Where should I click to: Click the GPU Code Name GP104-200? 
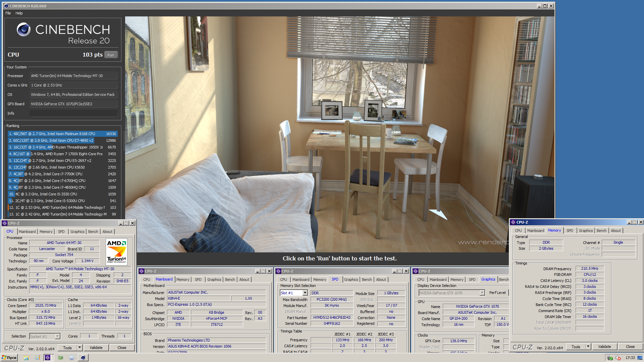pyautogui.click(x=458, y=318)
